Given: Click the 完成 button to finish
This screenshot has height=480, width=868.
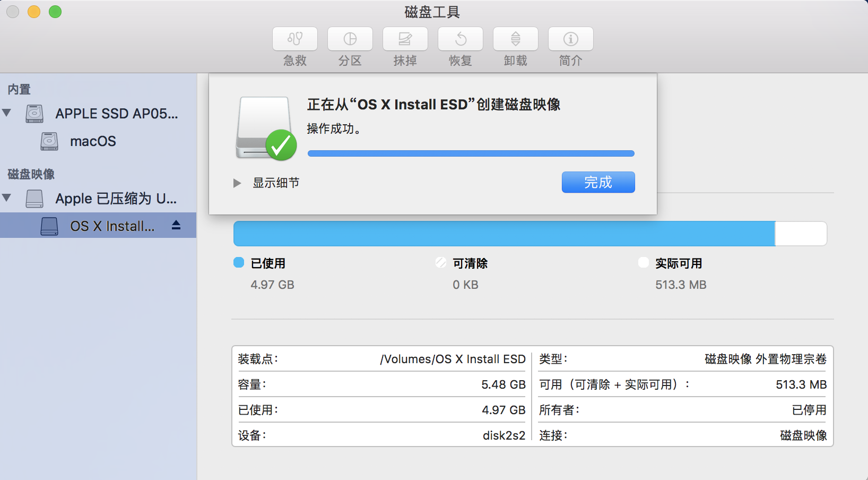Looking at the screenshot, I should click(x=598, y=182).
